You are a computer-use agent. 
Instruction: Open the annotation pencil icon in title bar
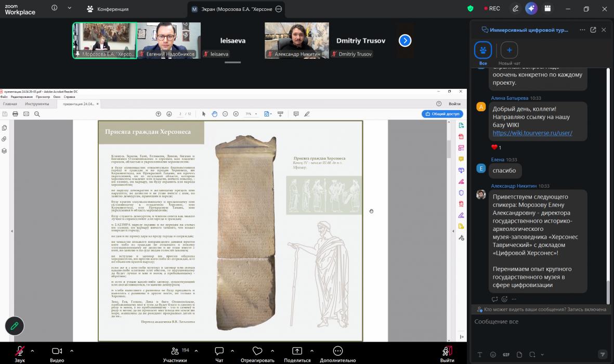coord(515,8)
